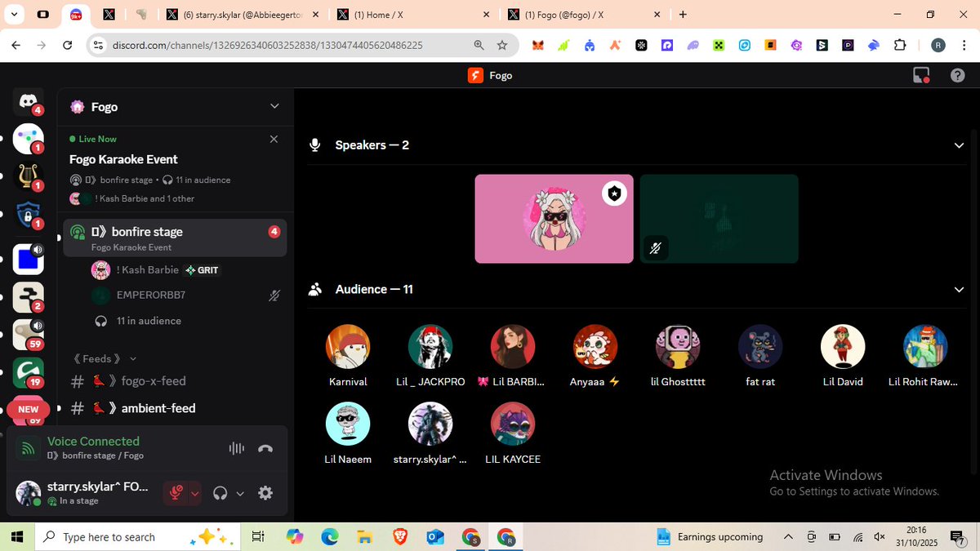Go back in browser history
This screenshot has width=980, height=551.
16,46
